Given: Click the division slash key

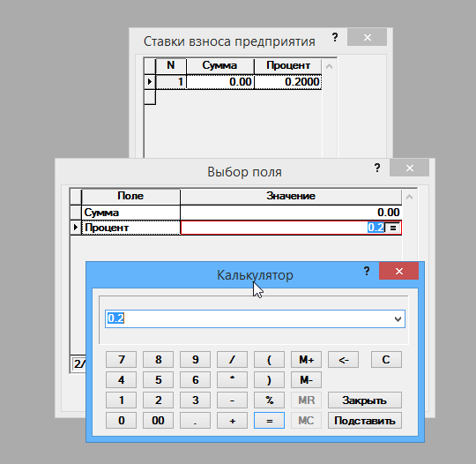Looking at the screenshot, I should click(232, 360).
